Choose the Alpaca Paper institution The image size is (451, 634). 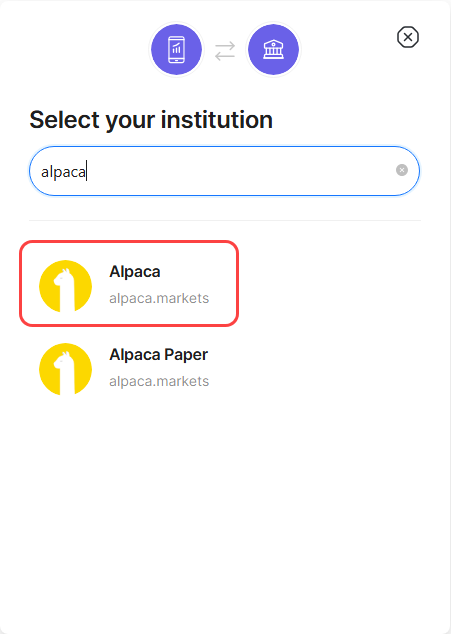[129, 369]
